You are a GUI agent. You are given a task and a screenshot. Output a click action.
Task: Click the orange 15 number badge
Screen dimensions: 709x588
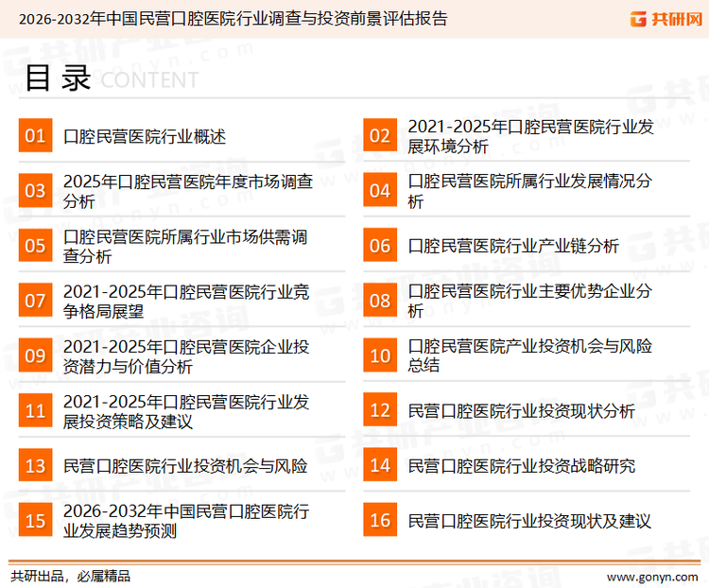35,520
